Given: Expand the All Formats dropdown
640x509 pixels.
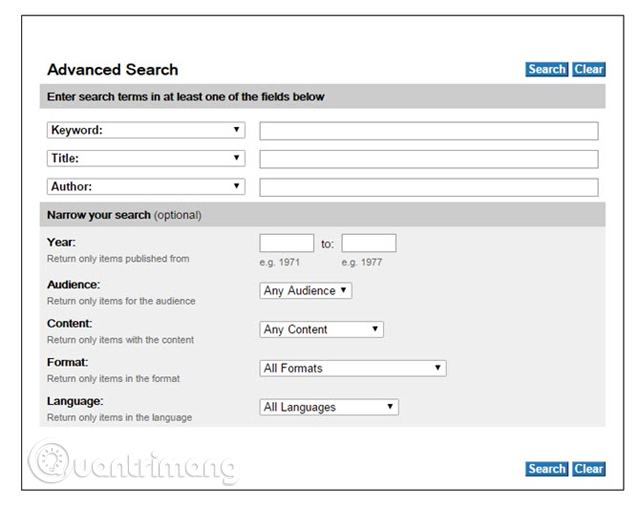Looking at the screenshot, I should tap(352, 368).
